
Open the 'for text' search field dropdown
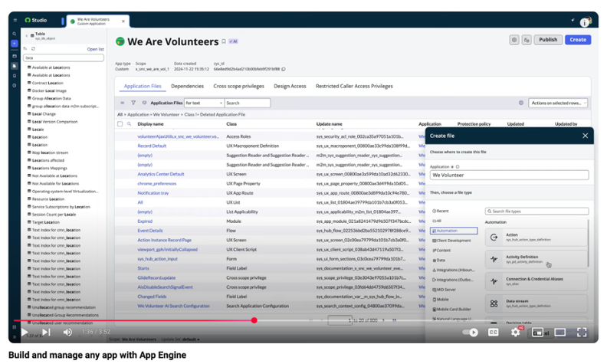click(x=204, y=103)
